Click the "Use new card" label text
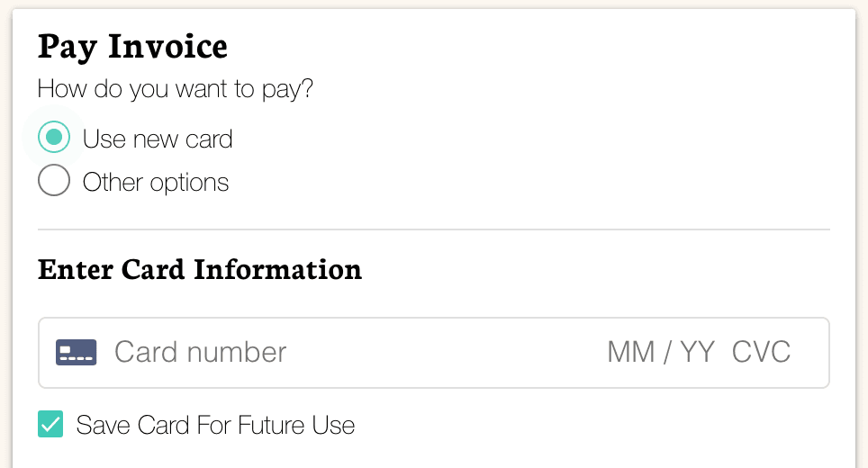The image size is (868, 468). tap(158, 139)
